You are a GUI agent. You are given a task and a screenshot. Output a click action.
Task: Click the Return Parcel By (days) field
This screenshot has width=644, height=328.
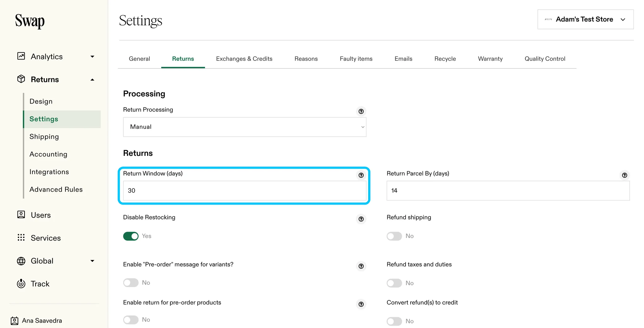pos(508,191)
